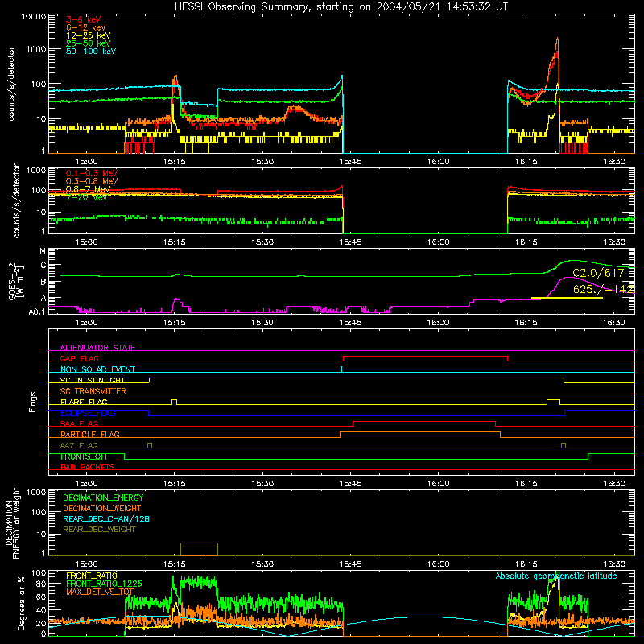Click the SC_IN_SUNLIGHT flag label
Image resolution: width=644 pixels, height=644 pixels.
[93, 380]
